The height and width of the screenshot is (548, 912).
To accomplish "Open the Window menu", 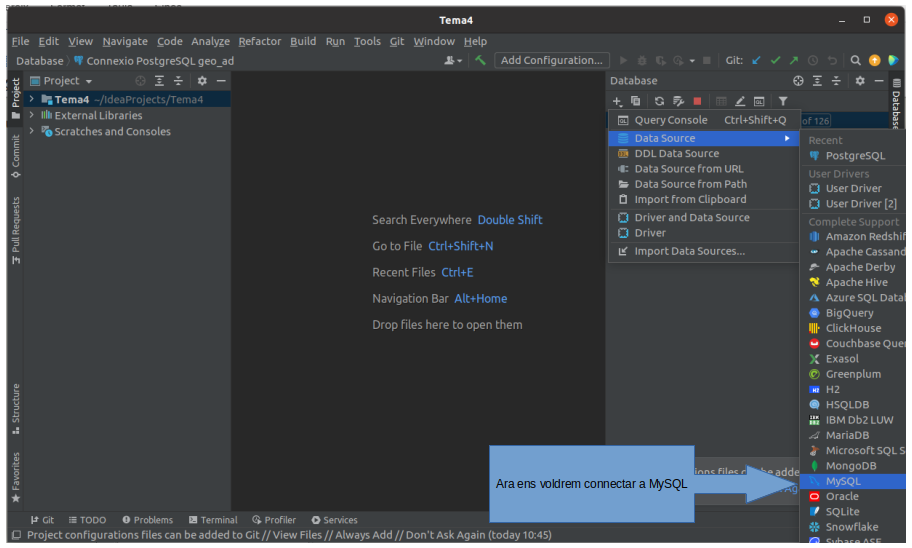I will (434, 41).
